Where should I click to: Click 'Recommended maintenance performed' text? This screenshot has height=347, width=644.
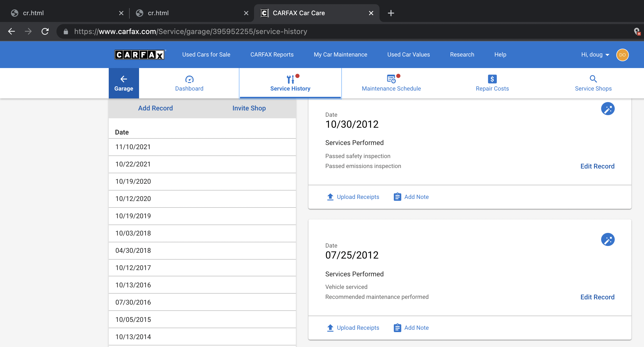[x=377, y=297]
